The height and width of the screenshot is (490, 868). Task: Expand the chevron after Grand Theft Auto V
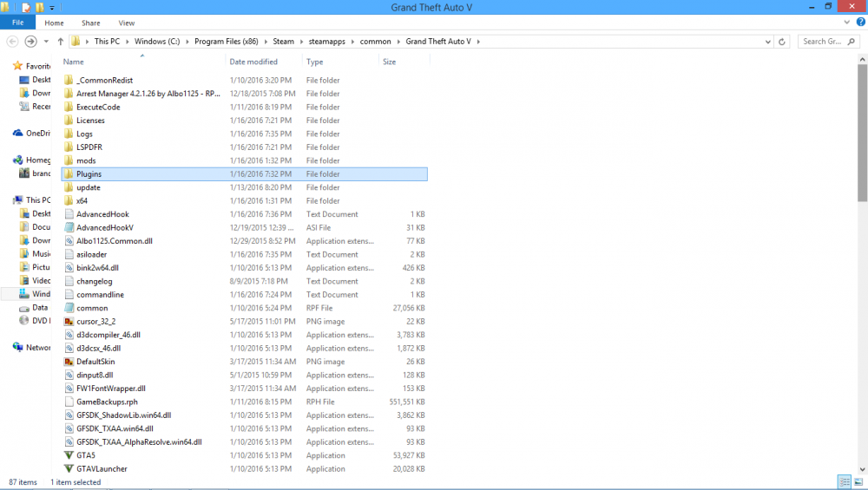pyautogui.click(x=478, y=42)
